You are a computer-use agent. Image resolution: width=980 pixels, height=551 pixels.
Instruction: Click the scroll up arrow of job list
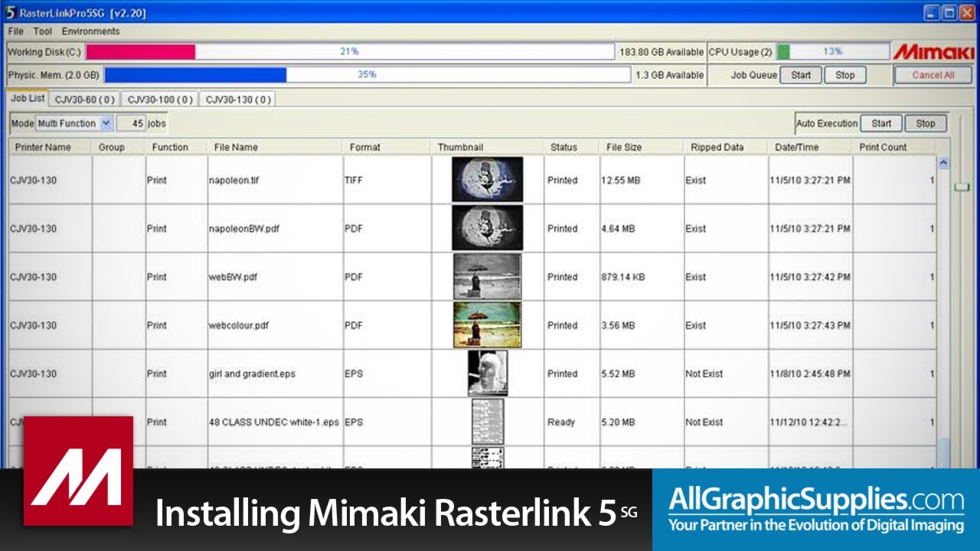click(943, 162)
